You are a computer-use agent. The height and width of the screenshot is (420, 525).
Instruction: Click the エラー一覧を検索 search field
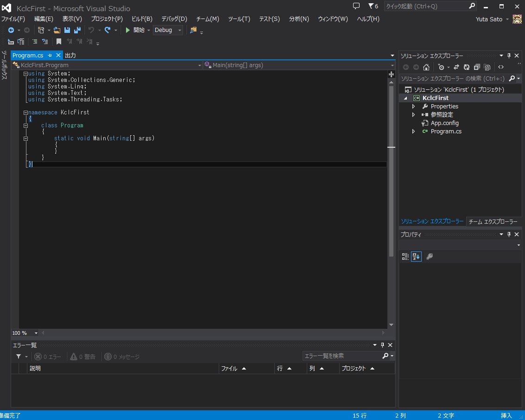point(342,356)
